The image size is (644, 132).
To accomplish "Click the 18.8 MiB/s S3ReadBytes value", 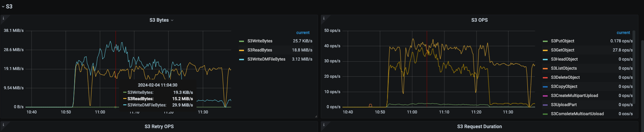I will pyautogui.click(x=302, y=50).
